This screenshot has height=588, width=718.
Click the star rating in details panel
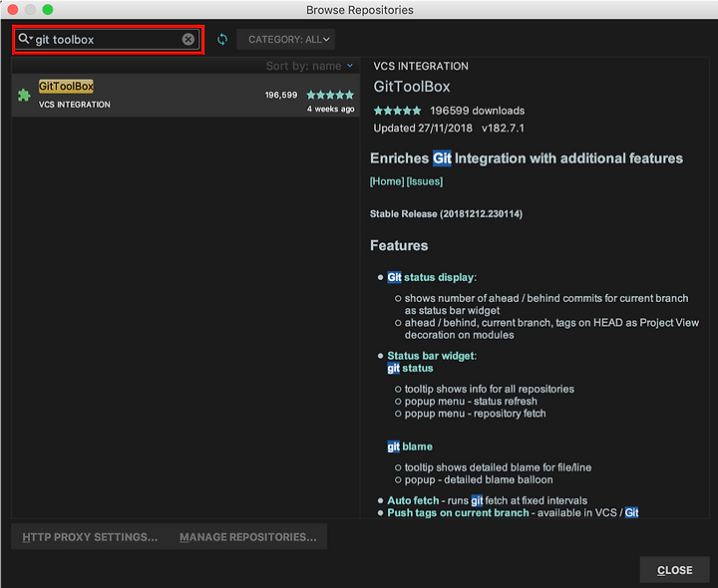click(397, 111)
